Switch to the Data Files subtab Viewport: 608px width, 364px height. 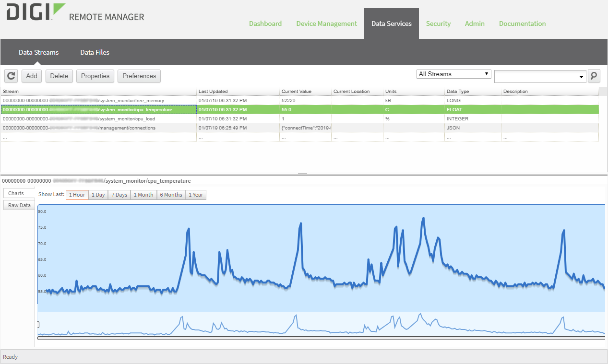(95, 52)
